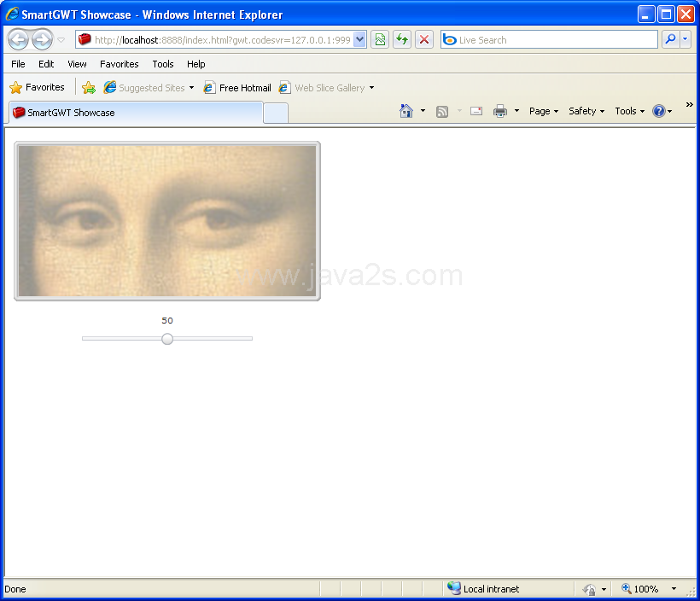Open the Safety command menu

tap(586, 111)
